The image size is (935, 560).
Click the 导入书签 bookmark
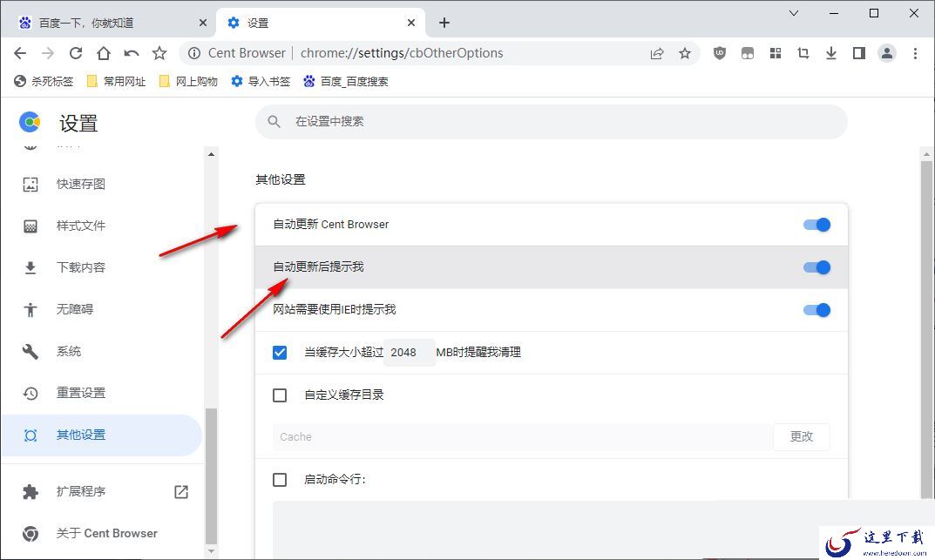point(261,81)
